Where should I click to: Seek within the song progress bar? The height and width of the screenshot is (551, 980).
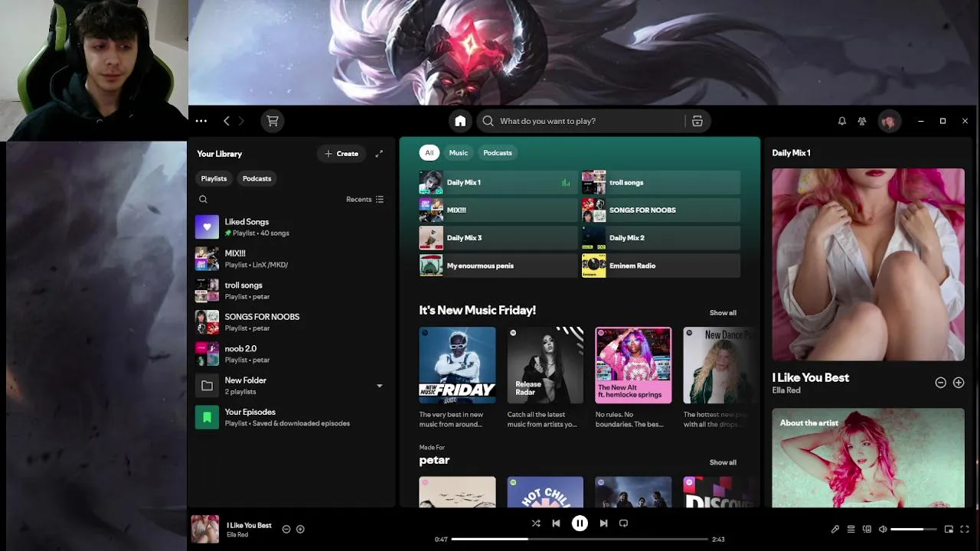tap(580, 540)
